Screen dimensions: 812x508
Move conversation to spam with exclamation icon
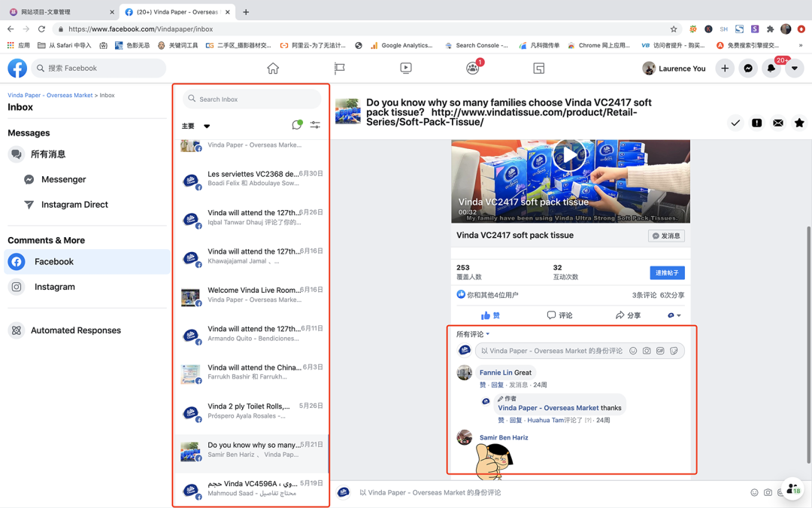756,123
